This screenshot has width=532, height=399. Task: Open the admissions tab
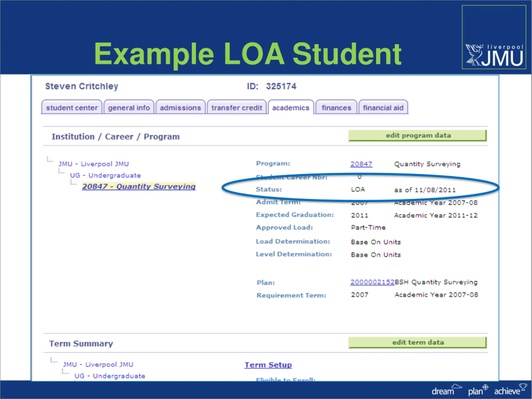coord(180,107)
